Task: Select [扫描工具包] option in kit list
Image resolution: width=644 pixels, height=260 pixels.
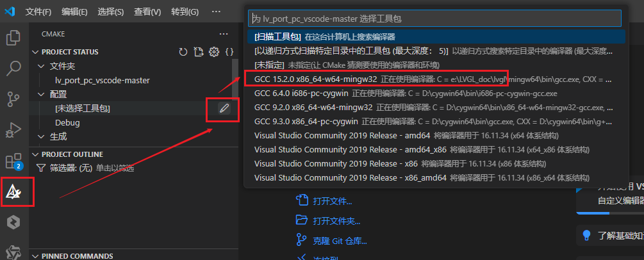Action: [x=436, y=37]
